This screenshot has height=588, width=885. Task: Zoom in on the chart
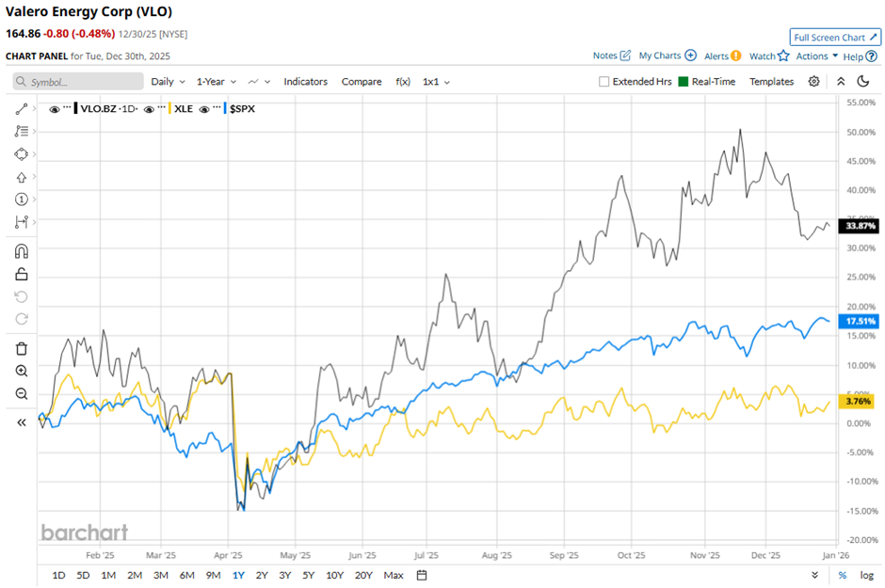[x=22, y=371]
